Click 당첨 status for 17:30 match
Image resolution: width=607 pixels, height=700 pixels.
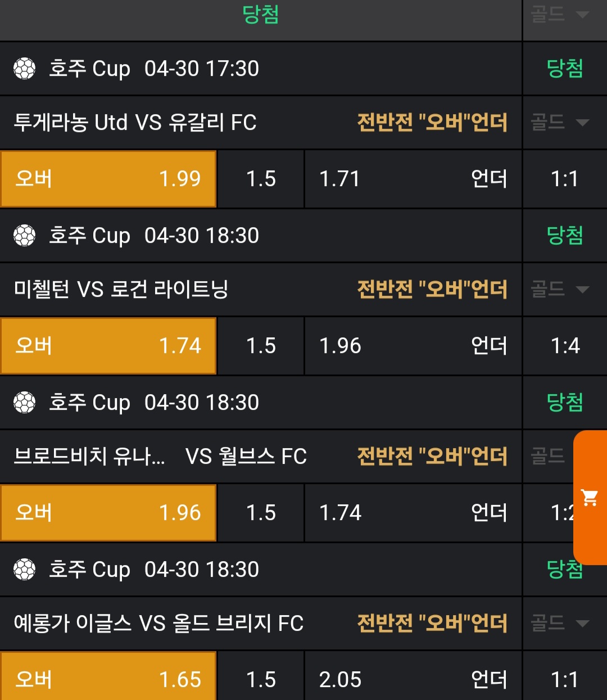point(564,69)
